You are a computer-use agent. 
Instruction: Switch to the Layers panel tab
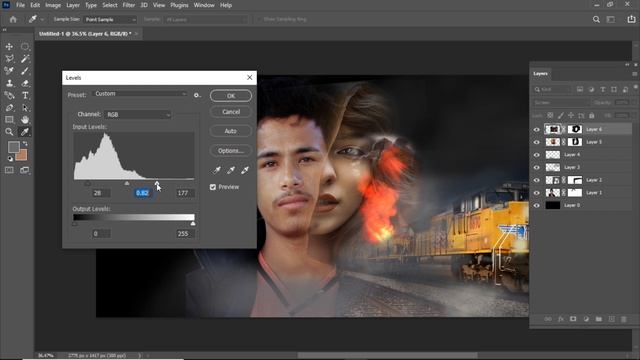pyautogui.click(x=540, y=73)
